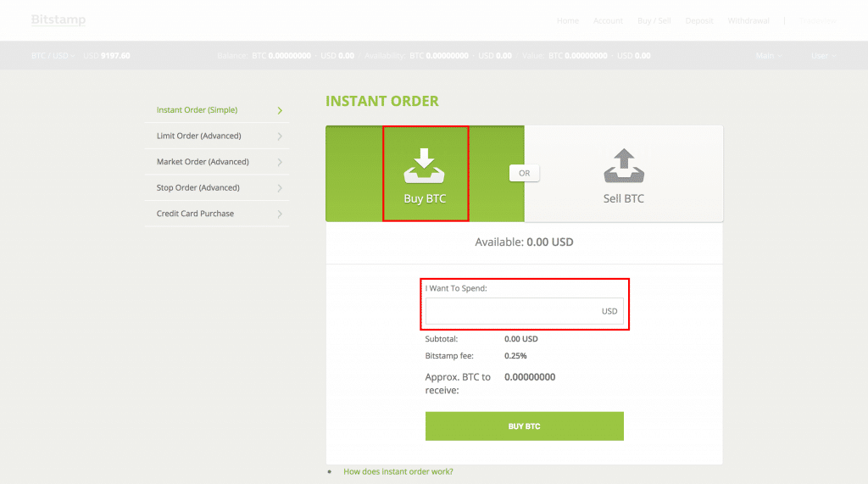Screen dimensions: 868x484
Task: Expand chevron beside Limit Order (Advanced)
Action: 280,136
